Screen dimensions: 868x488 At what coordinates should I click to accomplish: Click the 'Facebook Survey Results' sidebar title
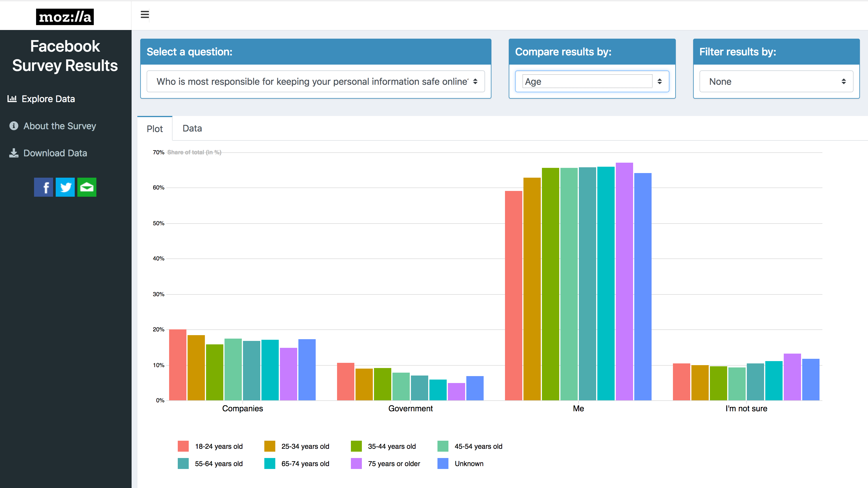[x=65, y=56]
